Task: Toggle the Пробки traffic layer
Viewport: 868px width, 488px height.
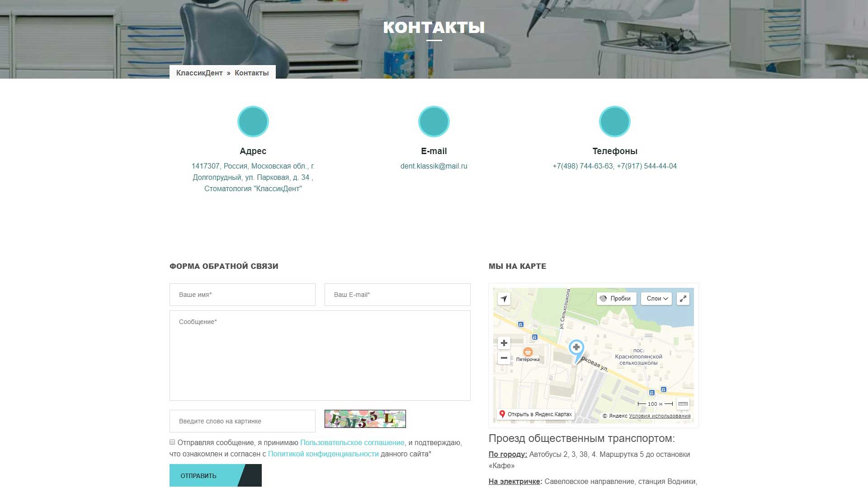Action: click(x=616, y=299)
